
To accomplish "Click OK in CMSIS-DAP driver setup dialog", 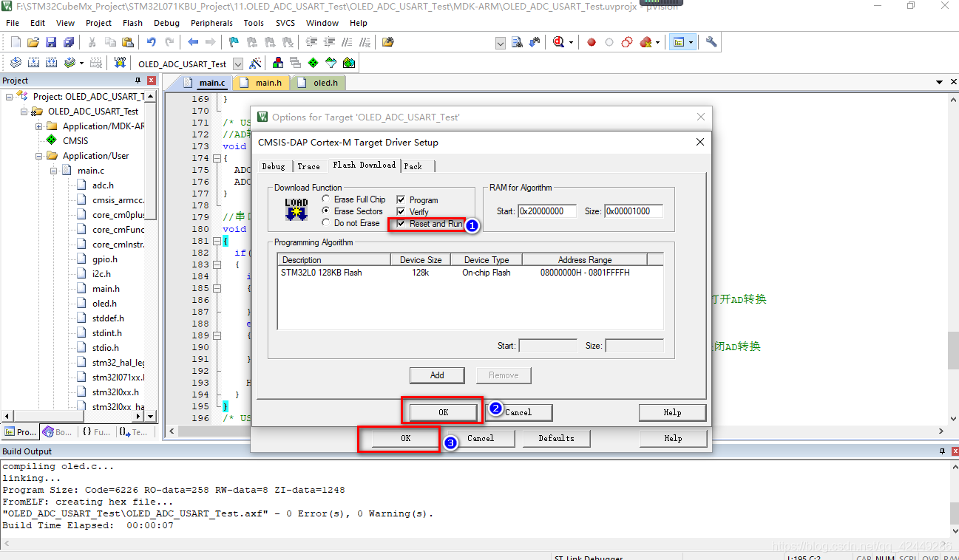I will point(443,412).
